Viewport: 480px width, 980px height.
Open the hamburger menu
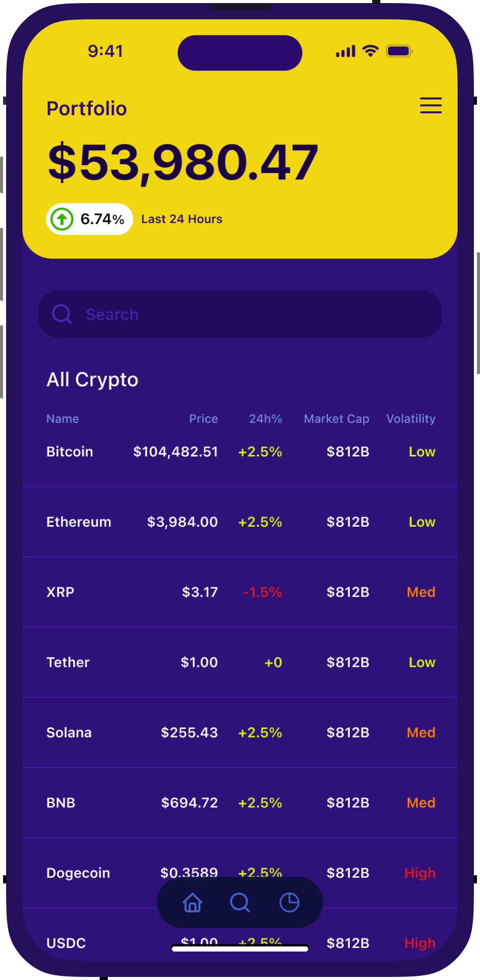431,105
